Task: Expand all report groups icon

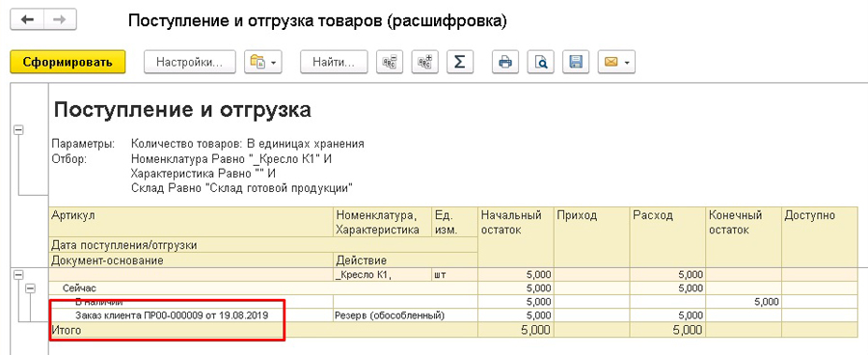Action: coord(424,62)
